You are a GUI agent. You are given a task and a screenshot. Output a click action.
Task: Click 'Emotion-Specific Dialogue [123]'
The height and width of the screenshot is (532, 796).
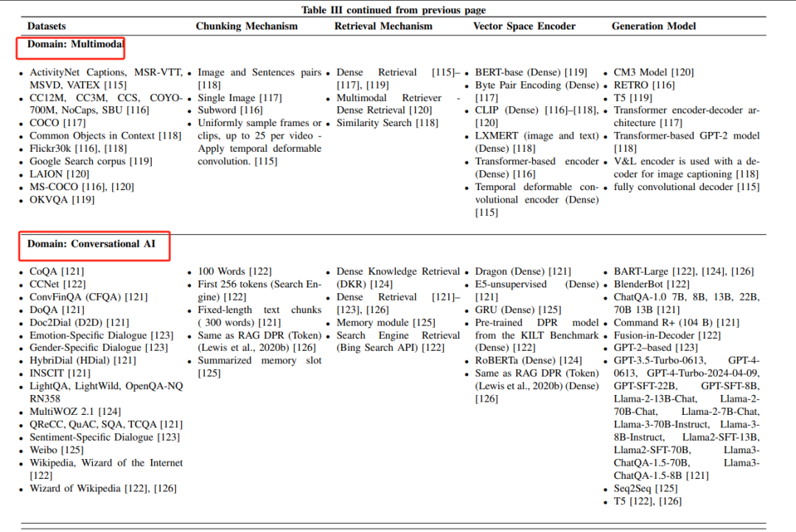pos(101,335)
